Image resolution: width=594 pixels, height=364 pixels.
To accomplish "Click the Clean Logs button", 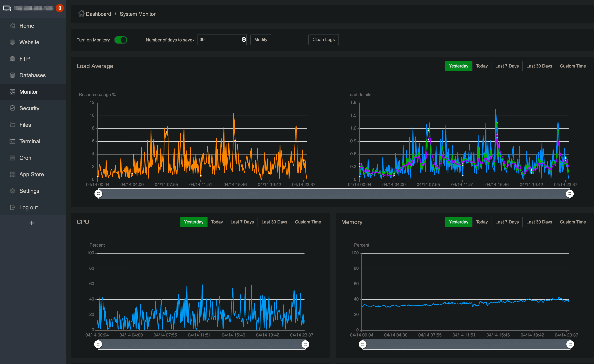I will (323, 39).
